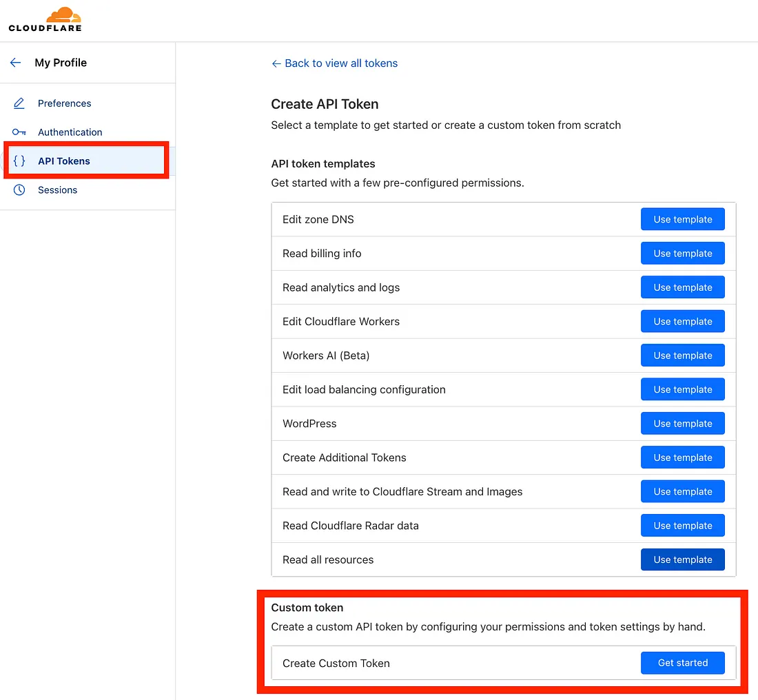Screen dimensions: 758x700
Task: Use template for Edit load balancing configuration
Action: click(x=683, y=390)
